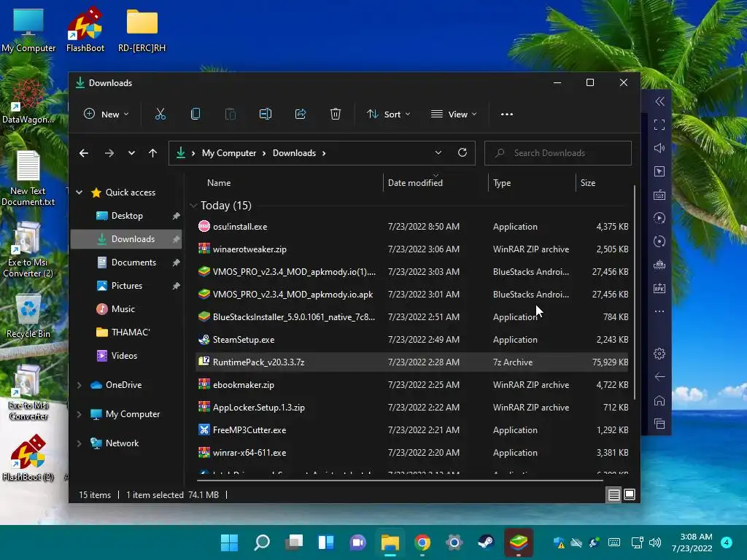Open the Sort dropdown menu

click(x=388, y=114)
